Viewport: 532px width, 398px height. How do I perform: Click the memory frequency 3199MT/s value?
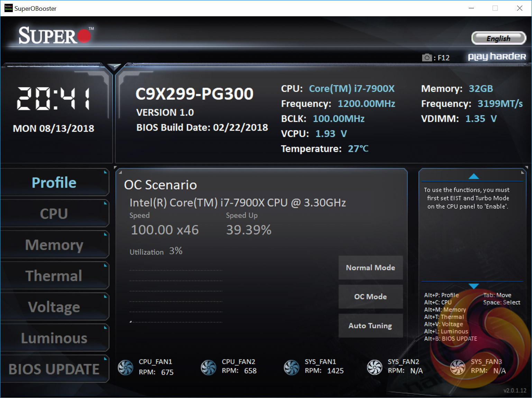[500, 104]
